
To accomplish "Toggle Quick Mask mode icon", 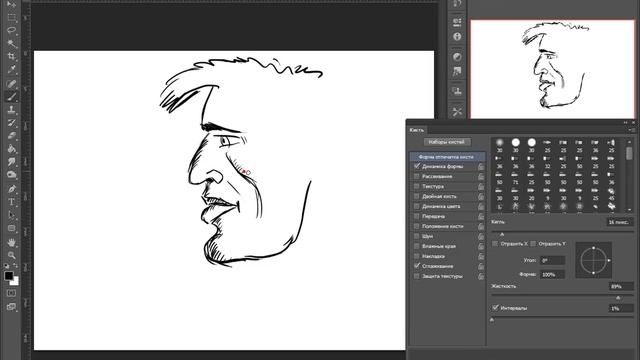I will [11, 293].
